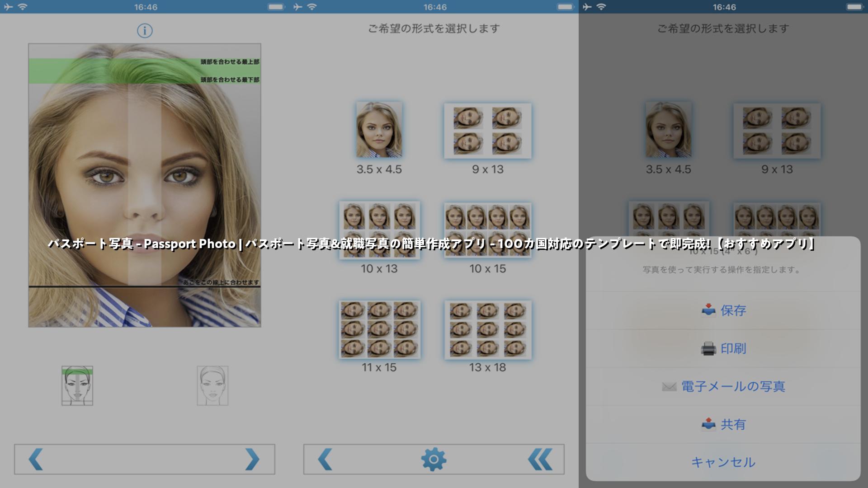Choose the 10 x 15 print layout
868x488 pixels.
tap(488, 230)
